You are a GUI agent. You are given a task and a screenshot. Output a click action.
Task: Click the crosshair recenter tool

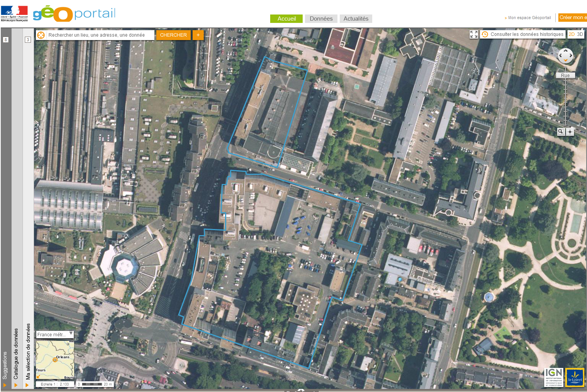(570, 132)
